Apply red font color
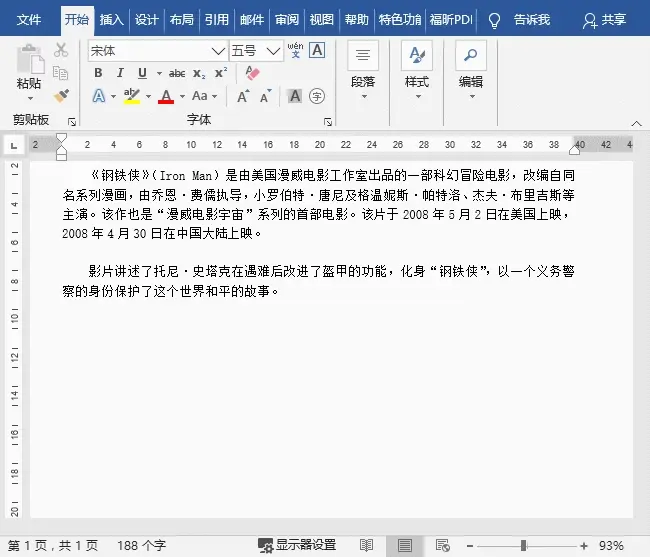Screen dimensions: 650x557 166,96
